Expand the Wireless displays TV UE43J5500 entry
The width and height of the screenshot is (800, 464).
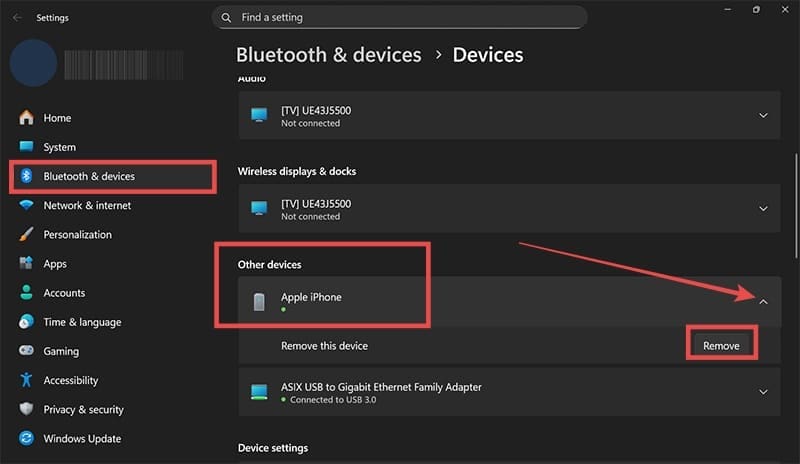pos(763,209)
